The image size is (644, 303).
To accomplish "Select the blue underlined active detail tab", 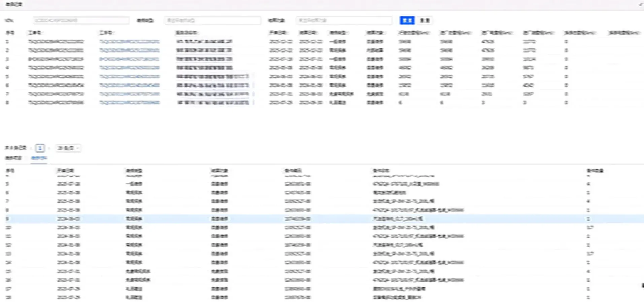I will tap(39, 158).
